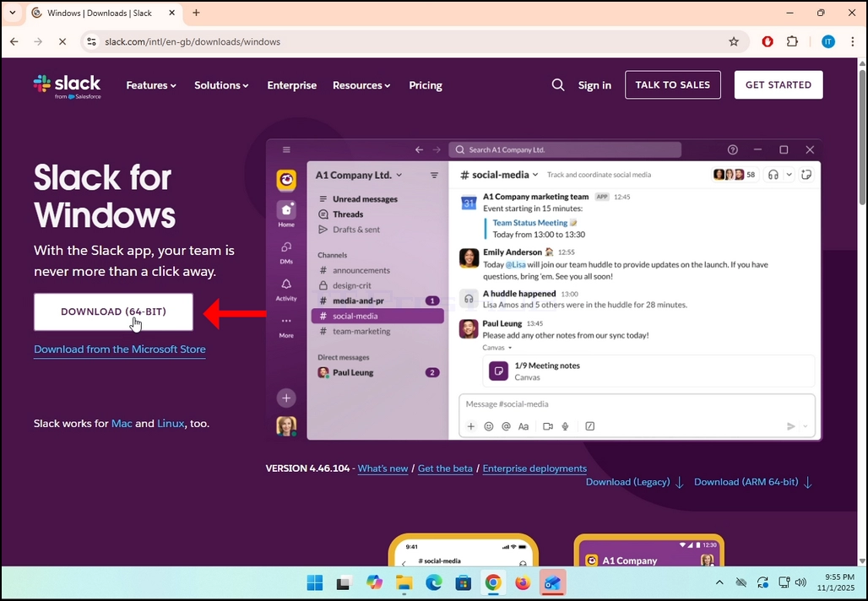
Task: Open the Pricing page
Action: pos(426,85)
